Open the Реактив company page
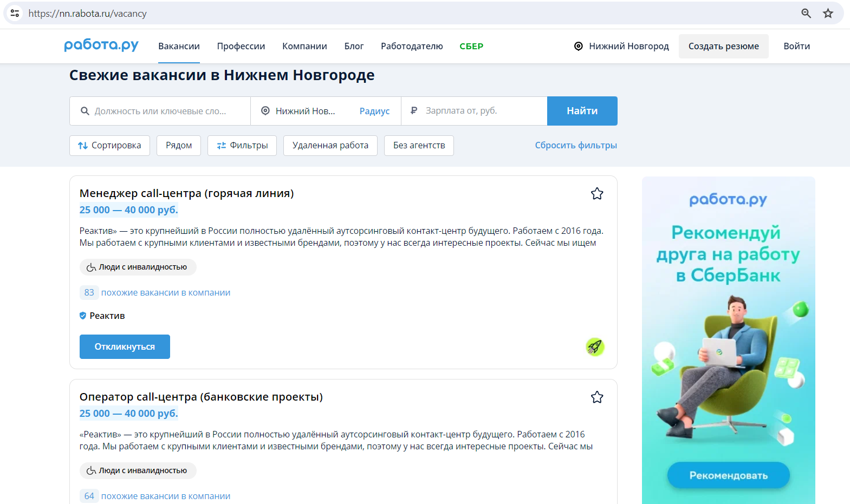The image size is (850, 504). click(x=107, y=316)
